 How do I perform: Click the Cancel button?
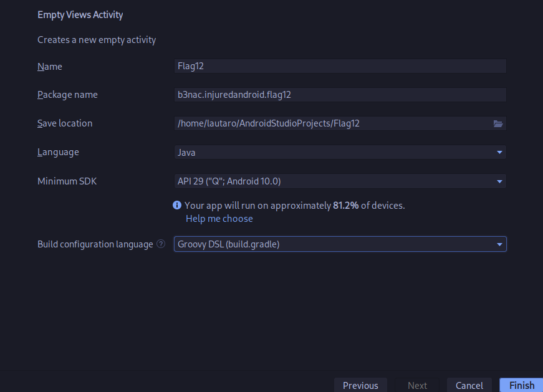point(469,385)
